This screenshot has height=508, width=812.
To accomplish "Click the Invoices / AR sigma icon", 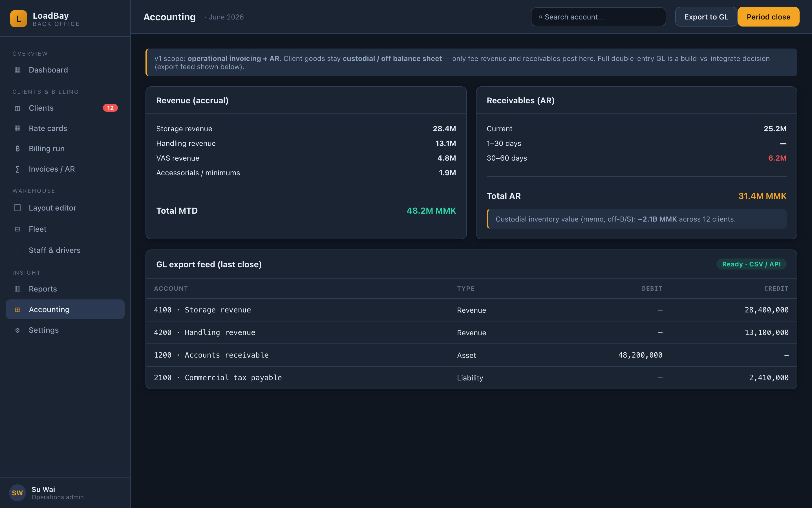I will pos(17,169).
